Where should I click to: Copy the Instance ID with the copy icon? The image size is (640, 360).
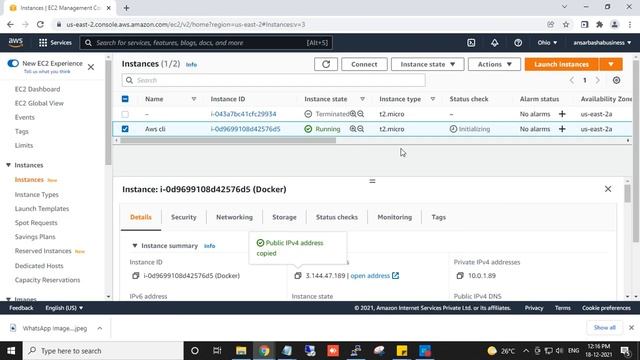136,276
